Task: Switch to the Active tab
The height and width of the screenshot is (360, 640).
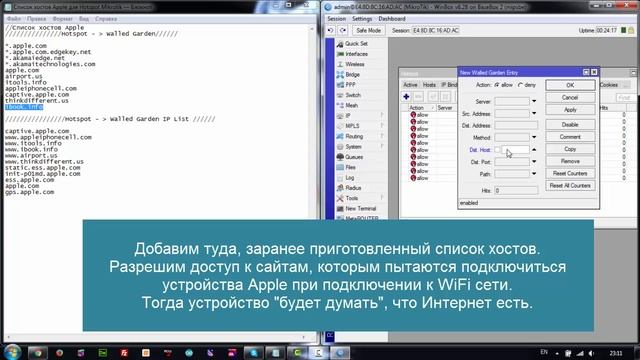Action: (410, 85)
